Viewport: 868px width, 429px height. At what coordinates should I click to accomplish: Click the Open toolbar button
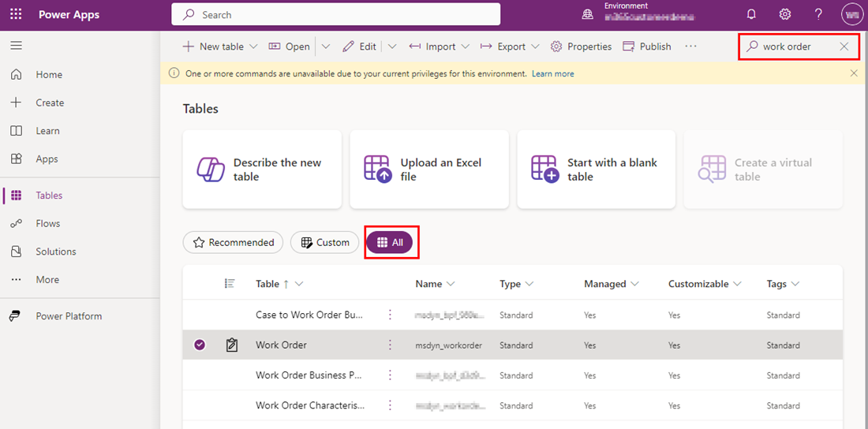pyautogui.click(x=290, y=47)
